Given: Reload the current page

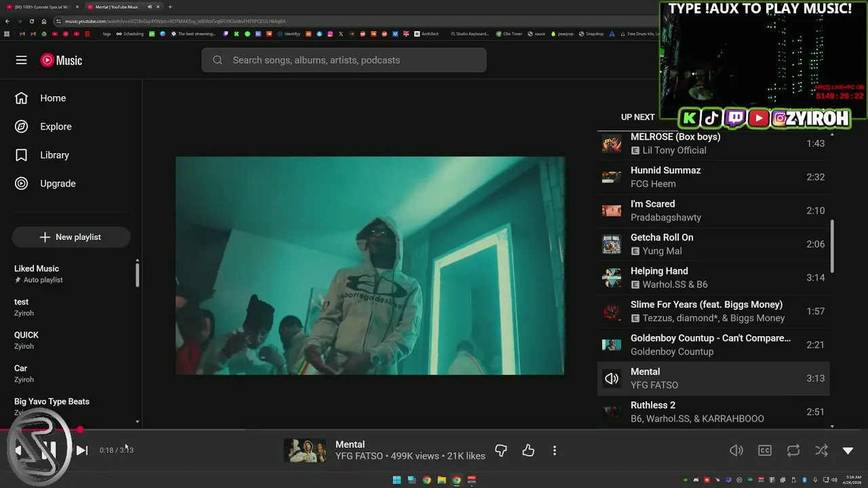Looking at the screenshot, I should click(x=32, y=21).
